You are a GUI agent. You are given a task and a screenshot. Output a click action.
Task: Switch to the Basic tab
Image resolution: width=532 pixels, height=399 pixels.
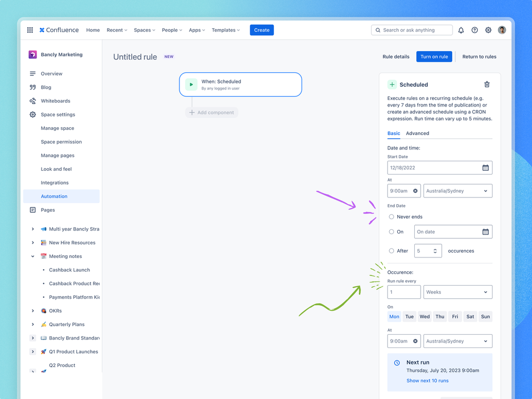pyautogui.click(x=394, y=133)
